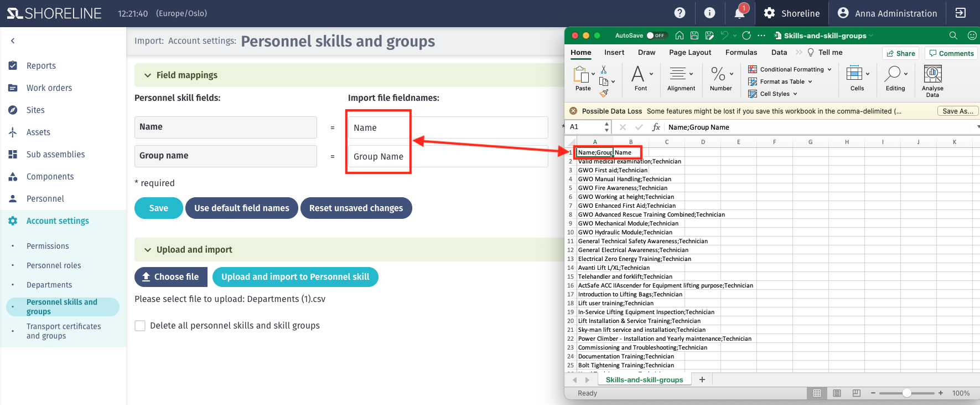Open the Page Layout ribbon tab

[x=690, y=52]
